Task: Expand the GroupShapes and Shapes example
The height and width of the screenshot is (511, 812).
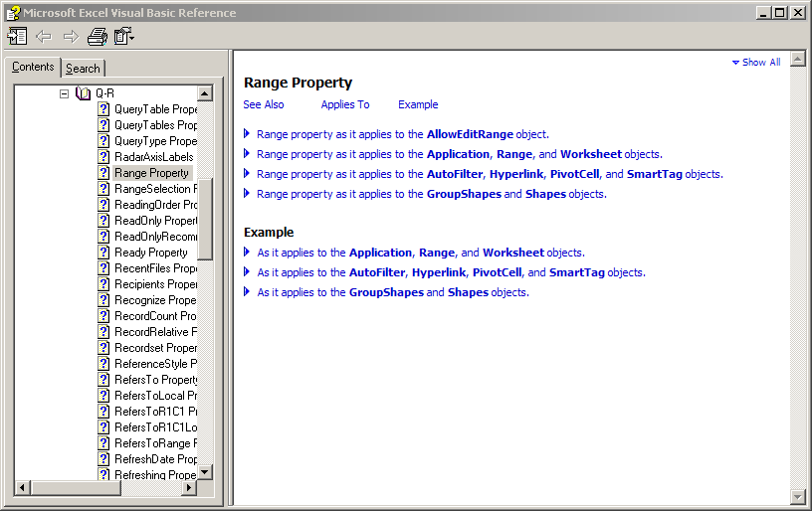Action: [x=247, y=291]
